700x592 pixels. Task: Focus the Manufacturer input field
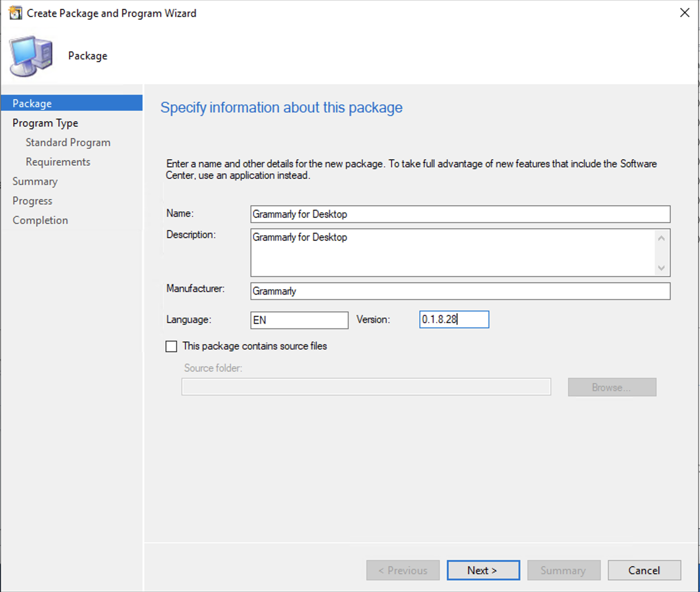pyautogui.click(x=460, y=291)
